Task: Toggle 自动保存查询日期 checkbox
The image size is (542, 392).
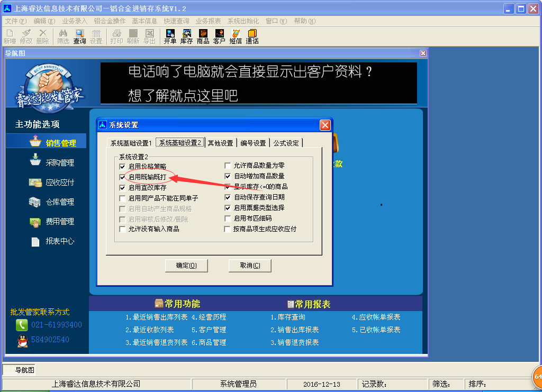Action: click(228, 197)
